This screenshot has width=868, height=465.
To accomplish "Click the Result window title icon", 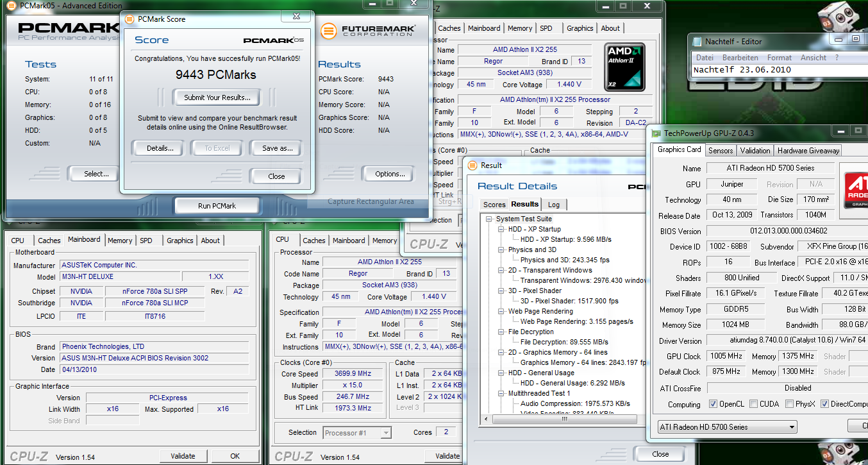I will pyautogui.click(x=472, y=165).
